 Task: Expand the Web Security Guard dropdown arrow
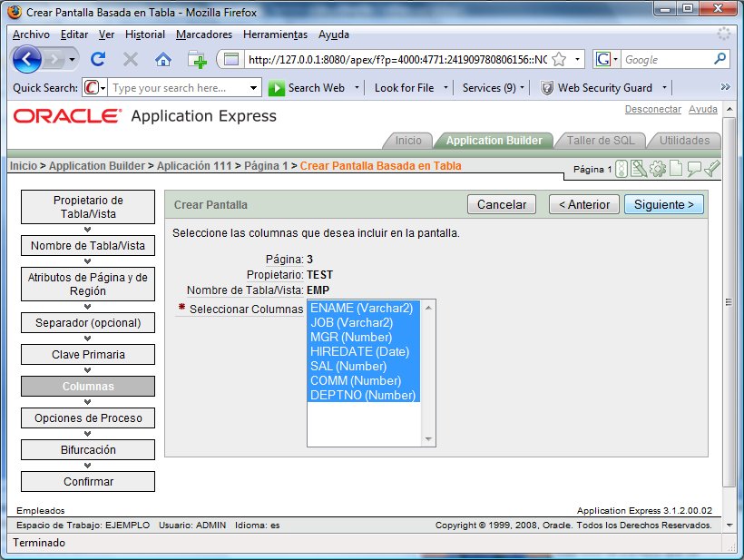[664, 88]
